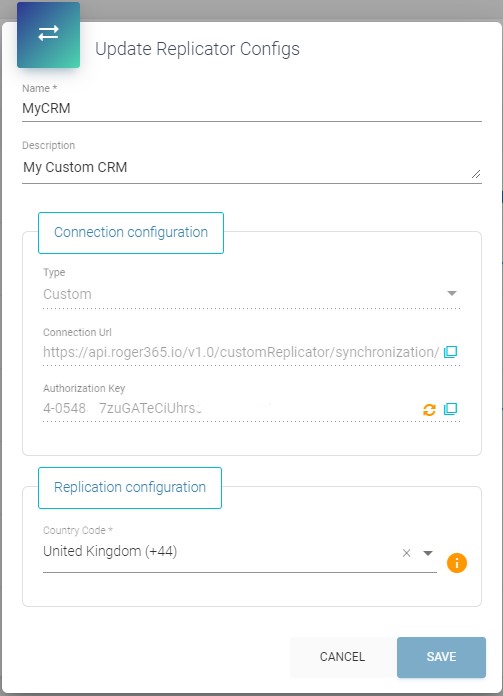Click the replicator swap-arrows header icon
The height and width of the screenshot is (696, 503).
click(48, 35)
